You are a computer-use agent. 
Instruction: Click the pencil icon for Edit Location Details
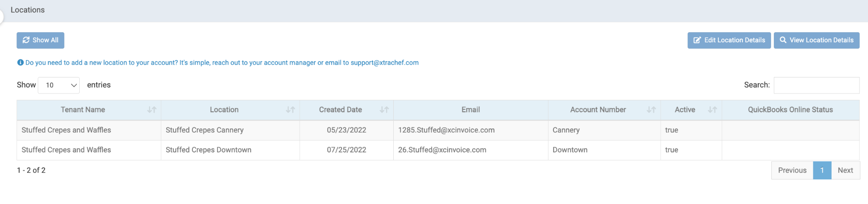pos(697,40)
